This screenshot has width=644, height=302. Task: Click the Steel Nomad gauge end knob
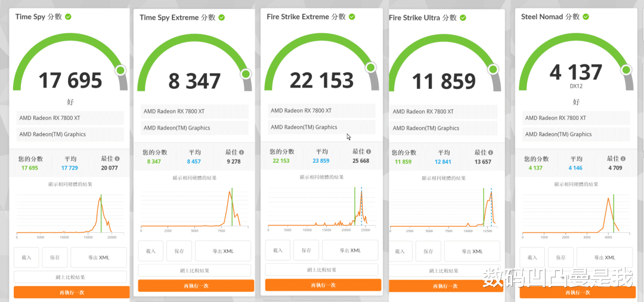626,70
